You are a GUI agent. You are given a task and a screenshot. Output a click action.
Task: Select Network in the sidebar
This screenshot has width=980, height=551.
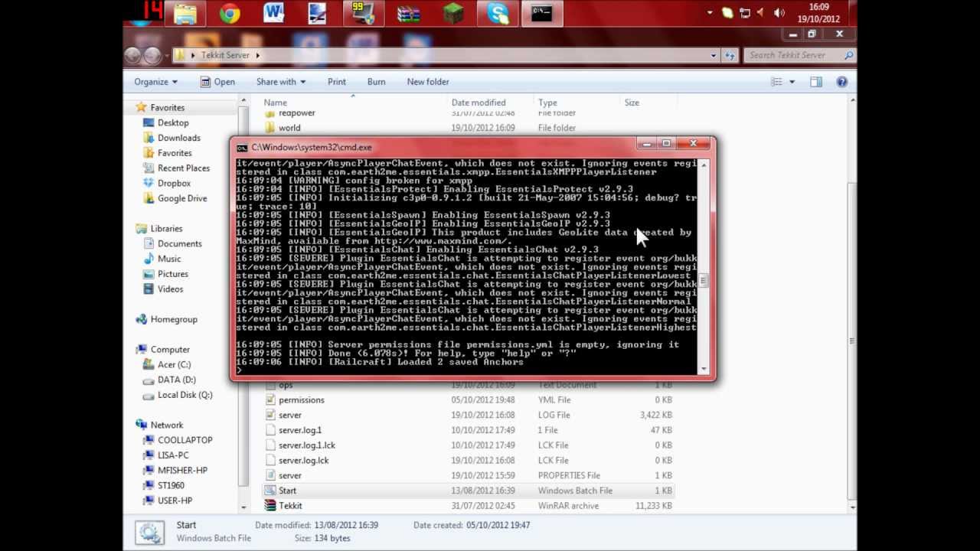(166, 425)
